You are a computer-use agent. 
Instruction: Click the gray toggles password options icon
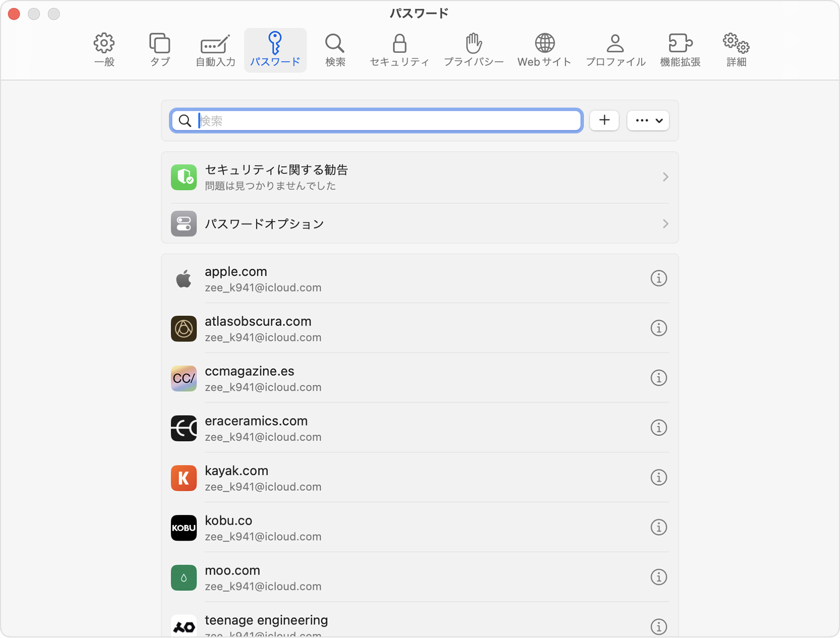click(x=184, y=224)
